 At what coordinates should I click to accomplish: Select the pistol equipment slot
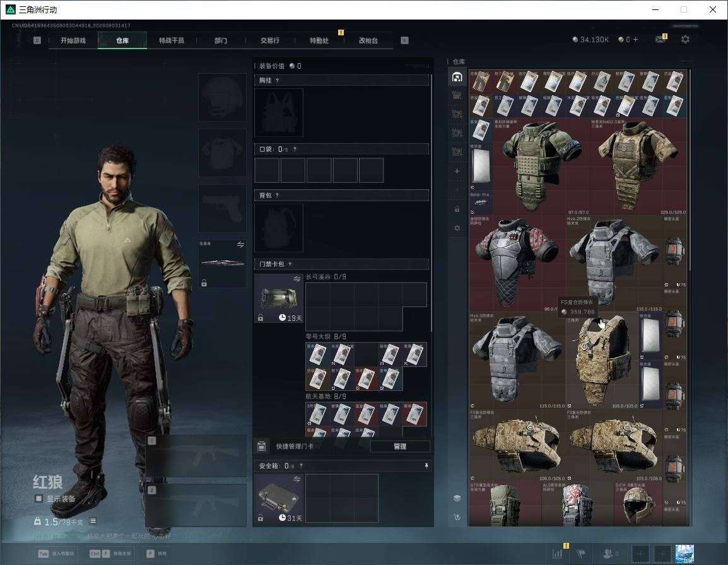pyautogui.click(x=222, y=208)
